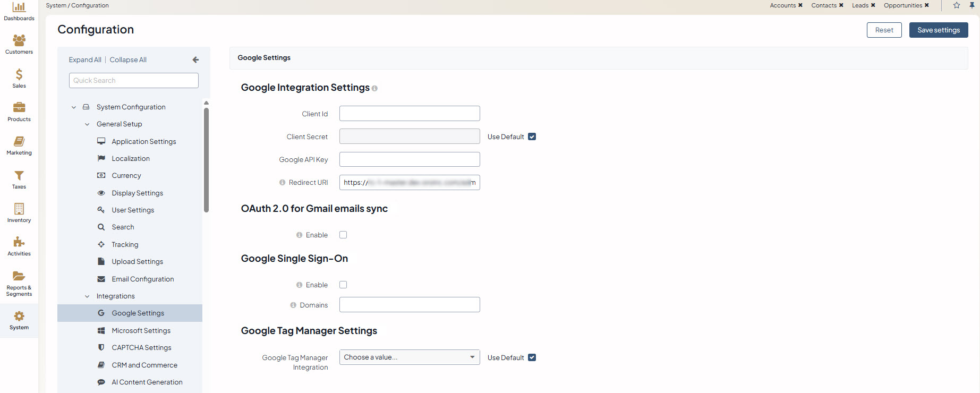The height and width of the screenshot is (393, 980).
Task: Click the pin icon in top bar
Action: point(972,5)
